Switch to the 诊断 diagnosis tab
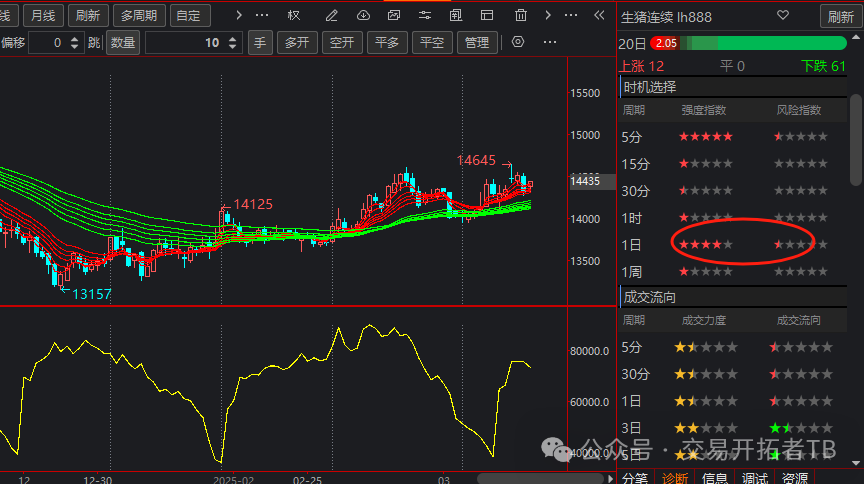 coord(674,477)
